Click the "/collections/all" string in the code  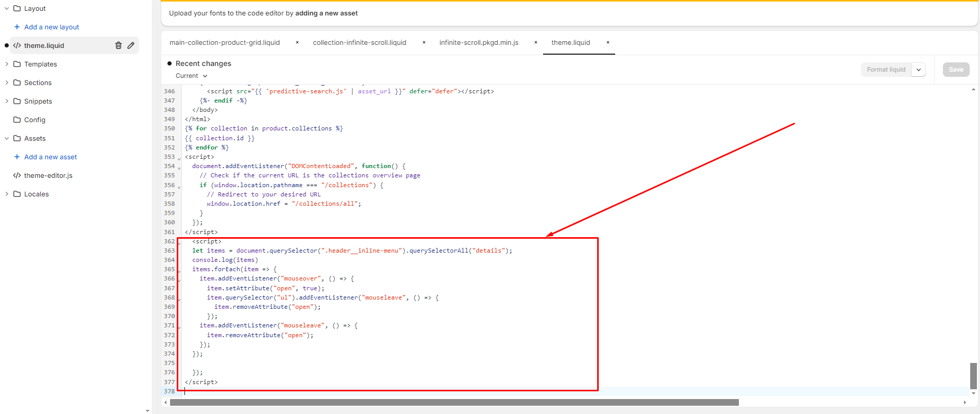pyautogui.click(x=324, y=204)
